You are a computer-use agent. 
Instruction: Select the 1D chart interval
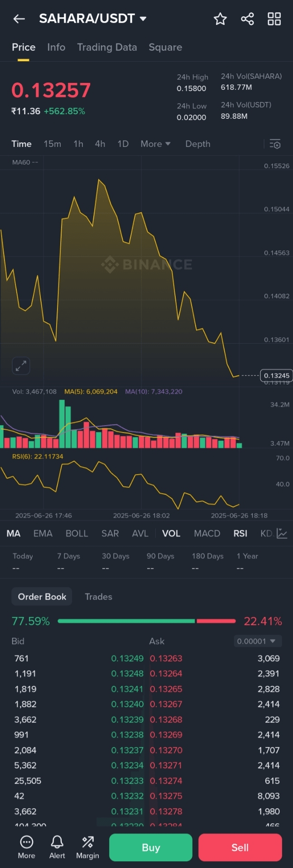point(123,144)
